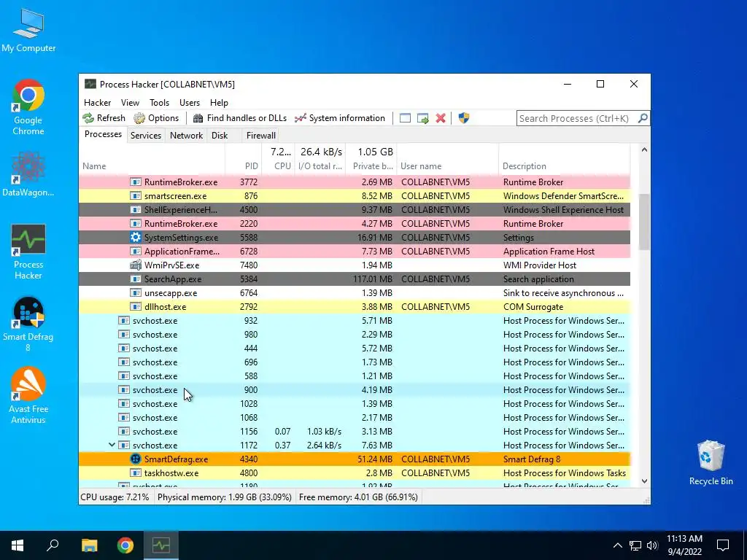Switch to the Network tab
747x560 pixels.
pos(186,135)
